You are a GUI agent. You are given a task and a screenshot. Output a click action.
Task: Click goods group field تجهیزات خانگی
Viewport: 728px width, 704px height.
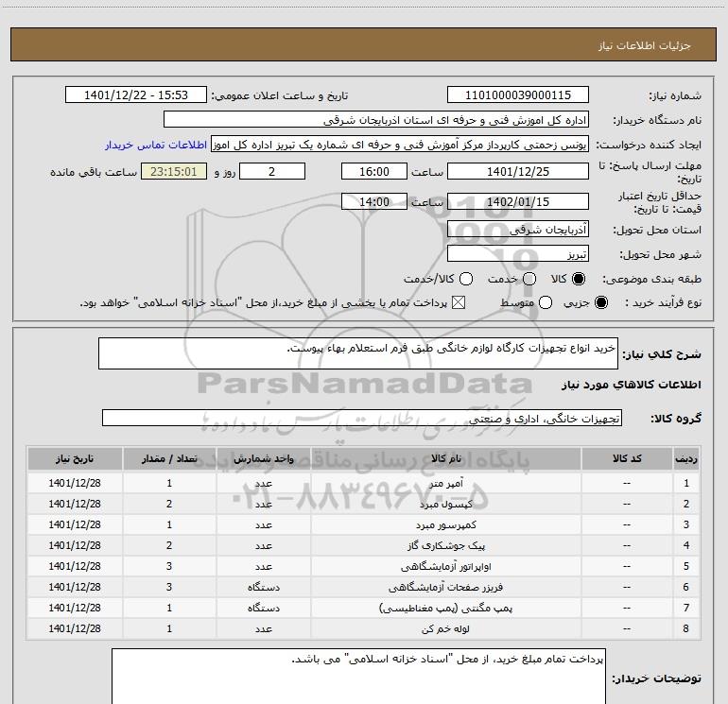tap(362, 418)
